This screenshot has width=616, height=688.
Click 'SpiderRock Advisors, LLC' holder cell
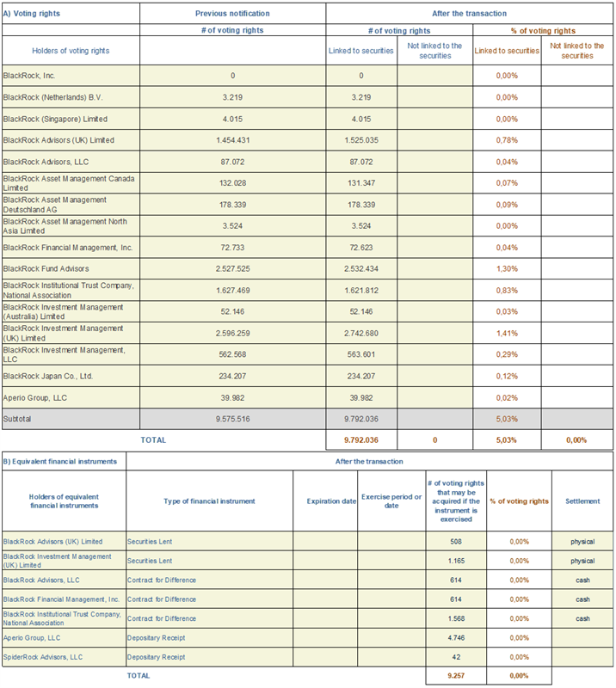coord(64,657)
